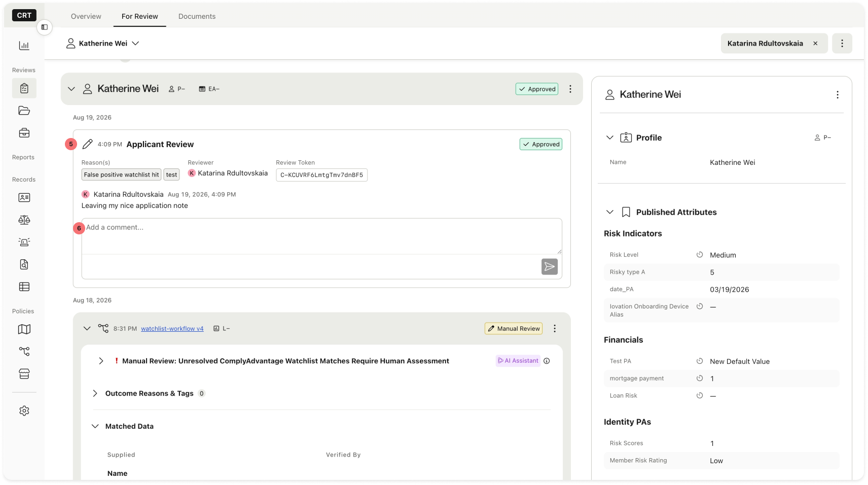The width and height of the screenshot is (868, 485).
Task: Click history icon beside mortgage payment
Action: point(699,378)
